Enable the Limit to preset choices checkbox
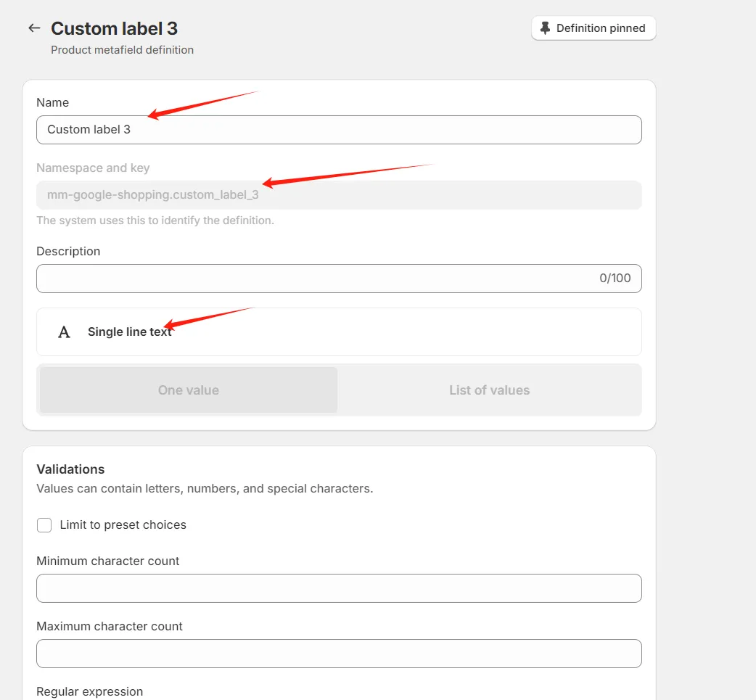 (44, 525)
